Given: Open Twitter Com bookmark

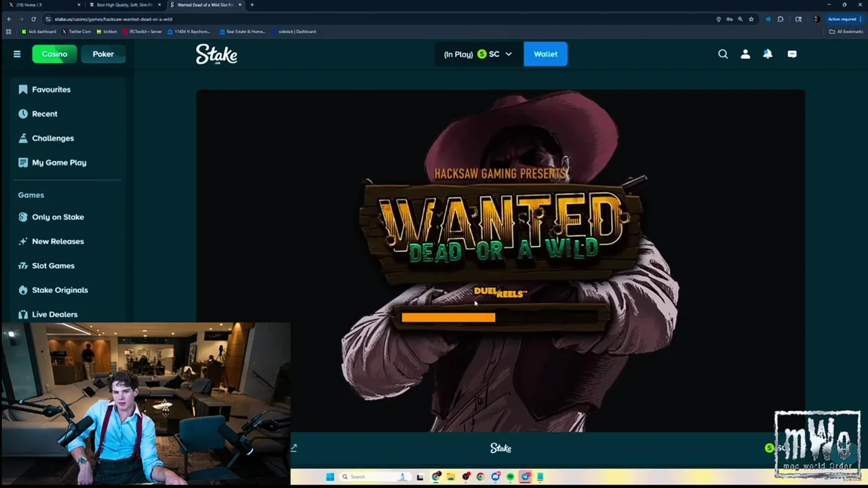Looking at the screenshot, I should tap(76, 31).
